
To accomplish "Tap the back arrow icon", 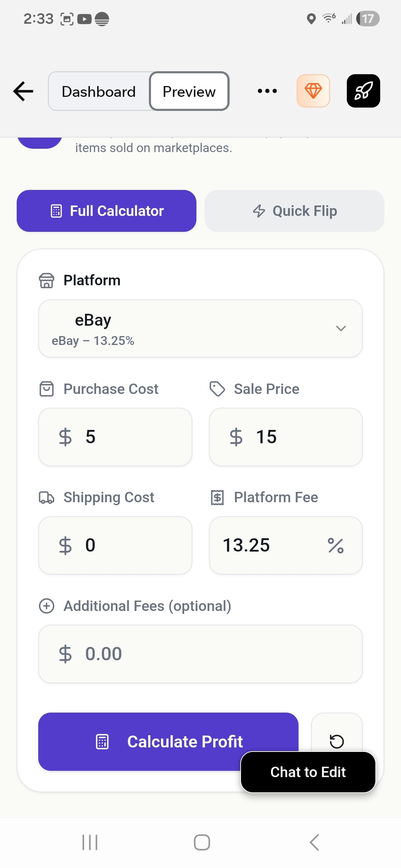I will (23, 91).
